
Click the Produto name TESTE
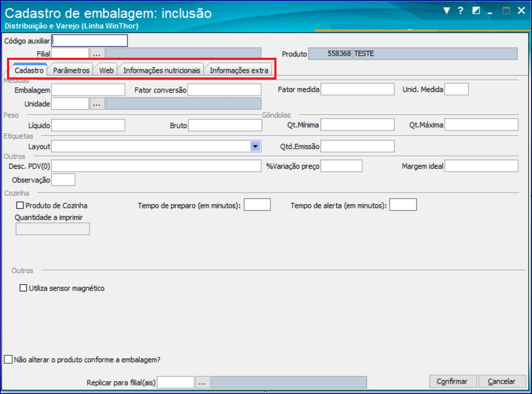[x=435, y=54]
